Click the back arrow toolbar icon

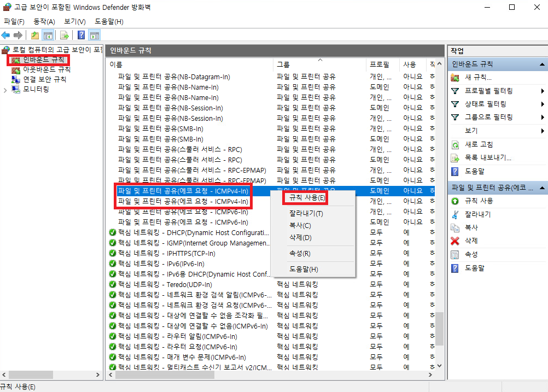pyautogui.click(x=5, y=36)
